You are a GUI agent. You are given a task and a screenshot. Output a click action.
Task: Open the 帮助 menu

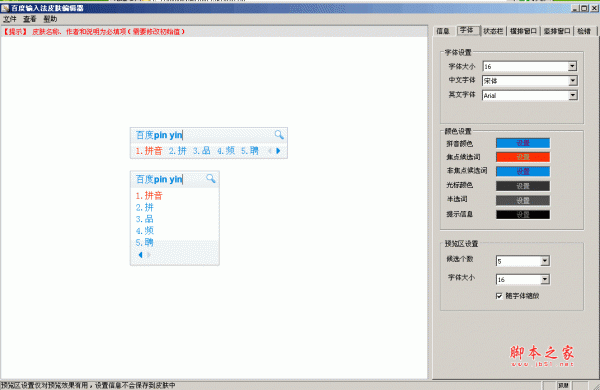tap(50, 19)
